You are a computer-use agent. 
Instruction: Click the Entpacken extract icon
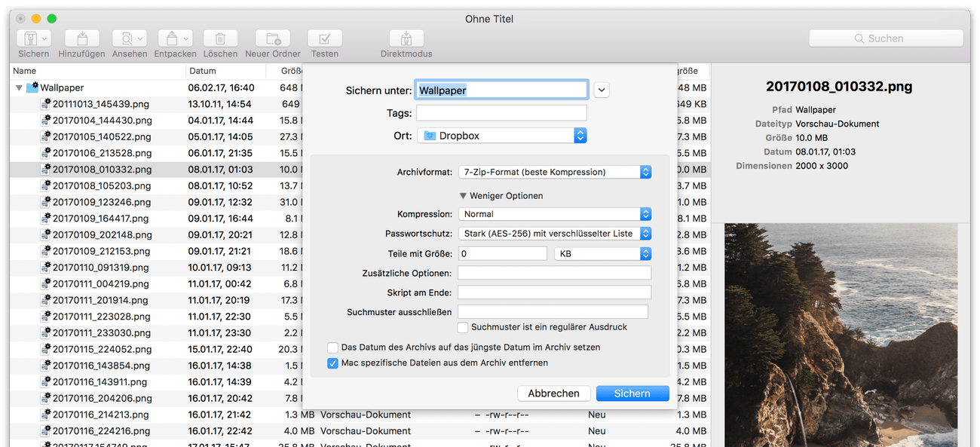pos(170,38)
